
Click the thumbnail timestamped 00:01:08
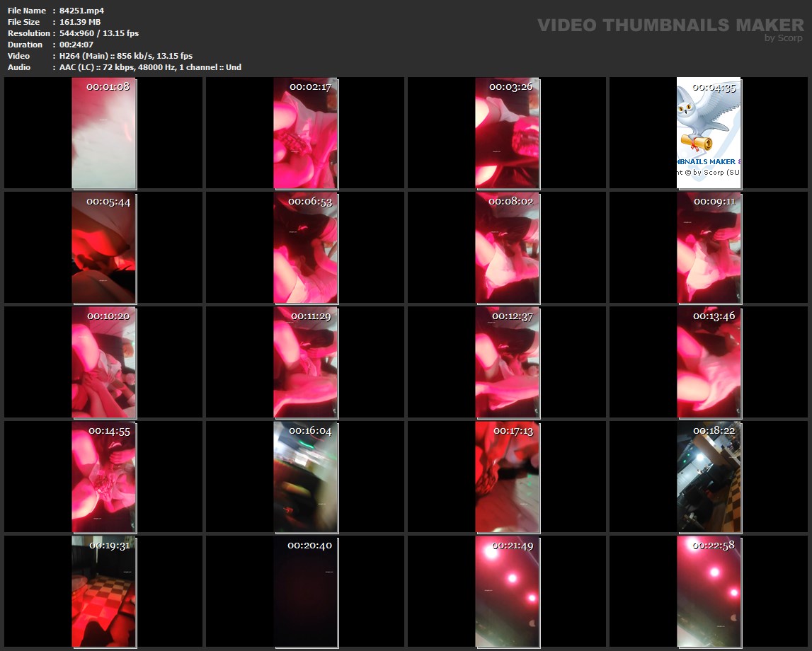104,133
